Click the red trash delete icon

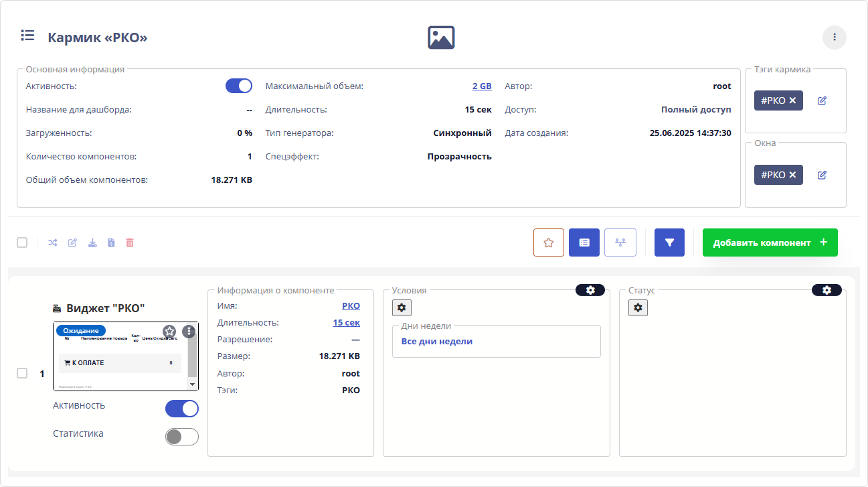pos(130,242)
